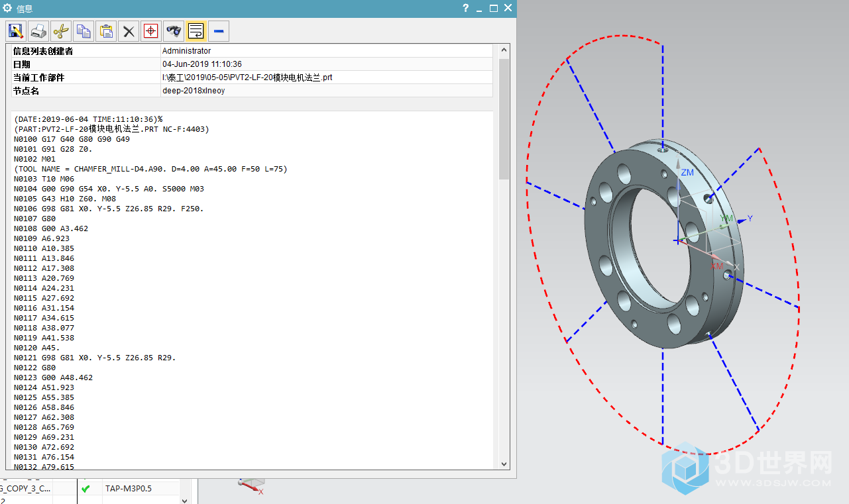Screen dimensions: 849x504
Task: Click the 信息列表创建者 header label
Action: pyautogui.click(x=43, y=51)
